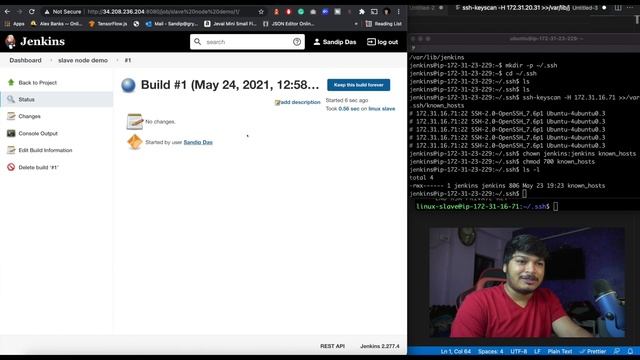
Task: Click the cast media icon in Chrome toolbar
Action: pos(374,12)
